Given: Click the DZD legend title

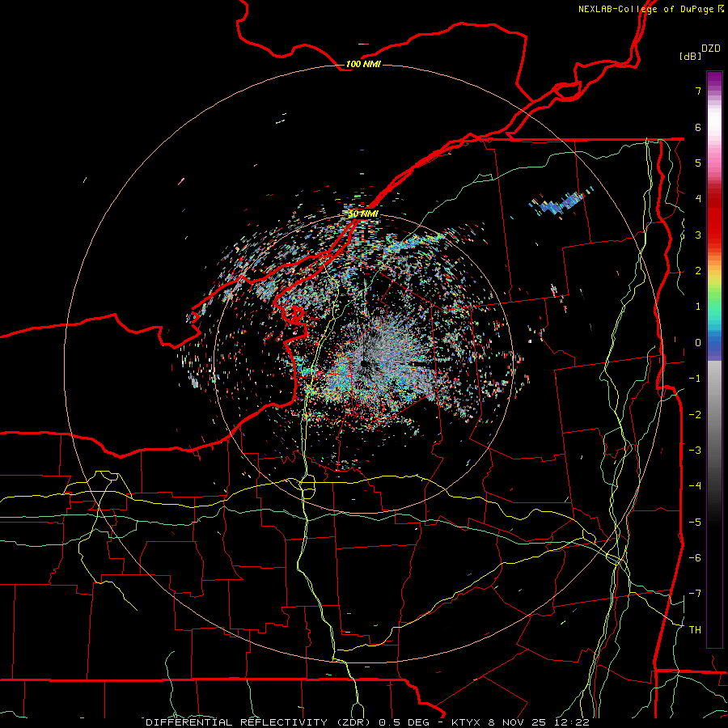Looking at the screenshot, I should coord(711,49).
